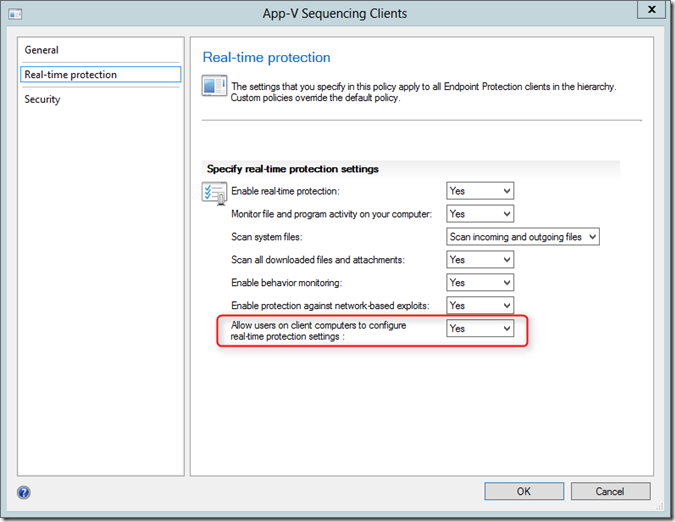The image size is (675, 522).
Task: Click the network-based exploits label text
Action: (x=330, y=306)
